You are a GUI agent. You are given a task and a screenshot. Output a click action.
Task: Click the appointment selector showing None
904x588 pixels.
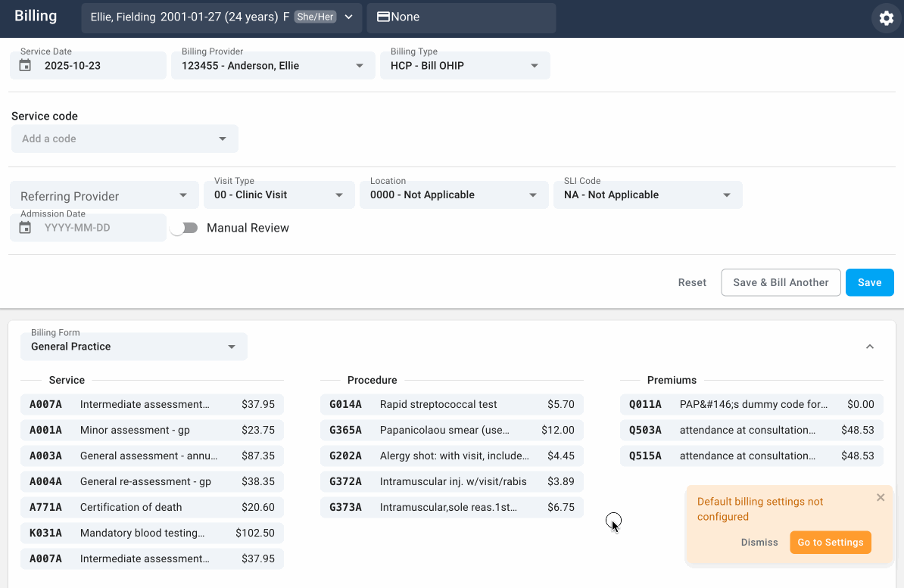(461, 17)
